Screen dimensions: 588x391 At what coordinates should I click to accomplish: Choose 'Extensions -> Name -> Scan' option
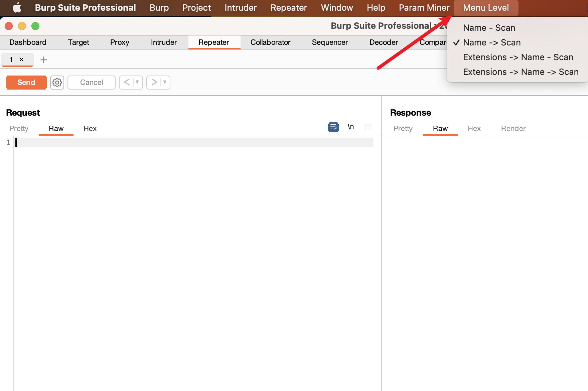521,72
